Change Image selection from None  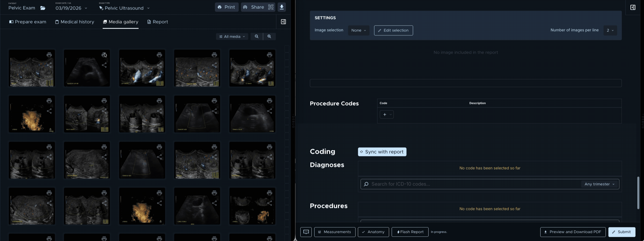[358, 30]
